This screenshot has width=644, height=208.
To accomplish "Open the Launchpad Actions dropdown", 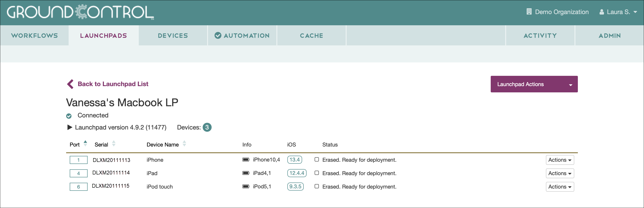I will pyautogui.click(x=534, y=84).
